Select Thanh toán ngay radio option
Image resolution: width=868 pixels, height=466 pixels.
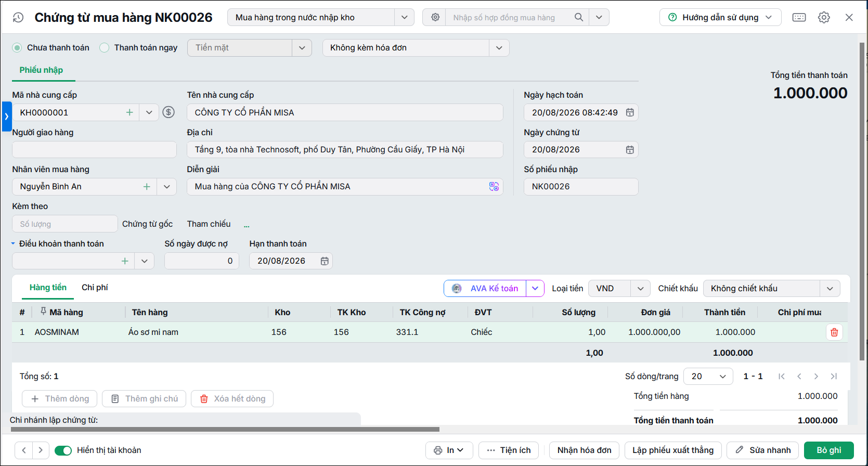[x=105, y=48]
